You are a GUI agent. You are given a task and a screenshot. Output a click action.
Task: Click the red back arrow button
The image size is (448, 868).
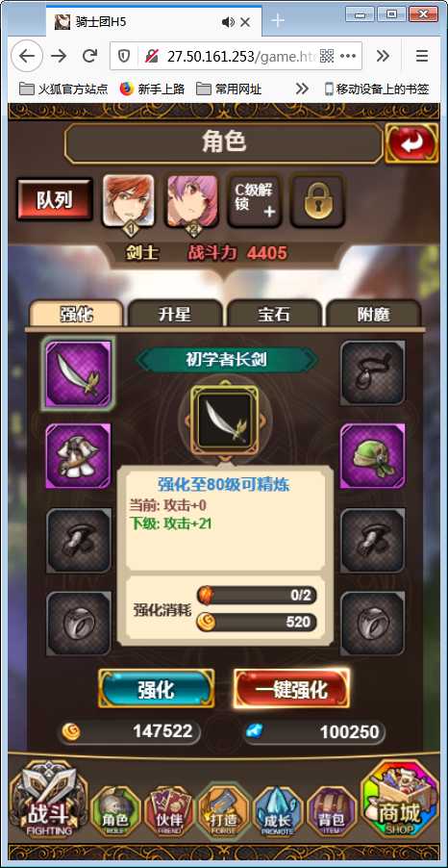click(411, 143)
